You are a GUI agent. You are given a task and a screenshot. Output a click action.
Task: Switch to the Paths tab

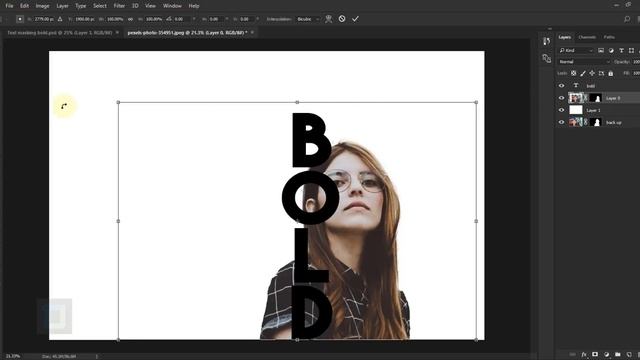point(609,37)
